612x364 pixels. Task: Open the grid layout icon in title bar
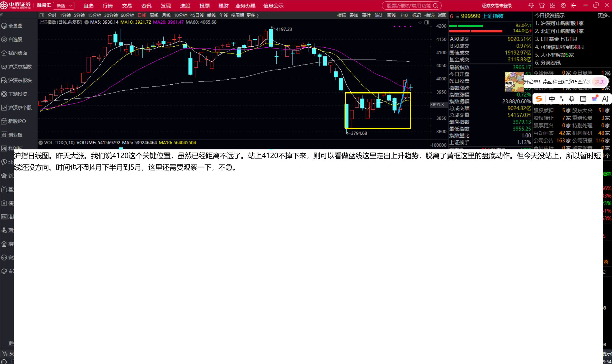pyautogui.click(x=552, y=5)
